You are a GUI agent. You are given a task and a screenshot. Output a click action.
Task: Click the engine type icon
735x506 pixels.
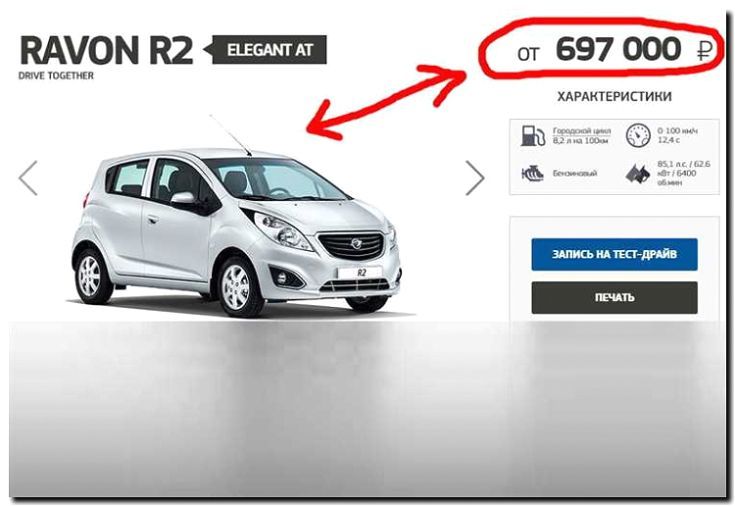click(532, 174)
